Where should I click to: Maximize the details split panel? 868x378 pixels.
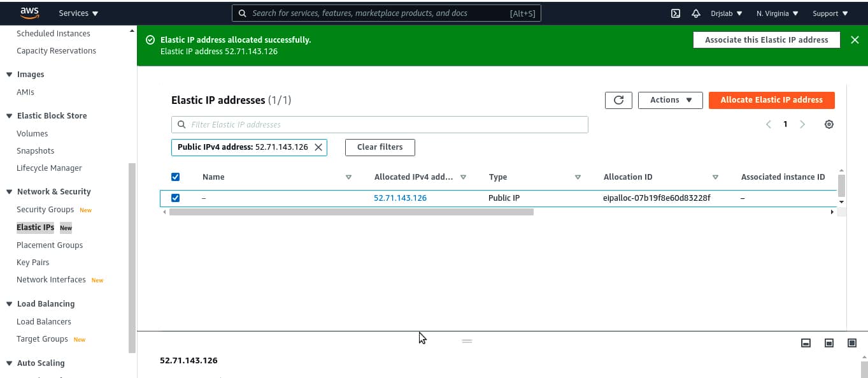[x=852, y=343]
